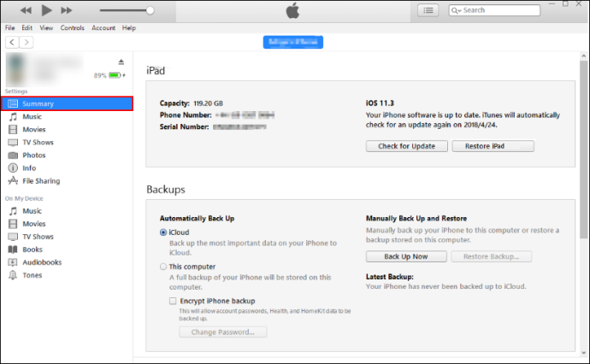Image resolution: width=590 pixels, height=364 pixels.
Task: Click the Books icon
Action: (13, 250)
